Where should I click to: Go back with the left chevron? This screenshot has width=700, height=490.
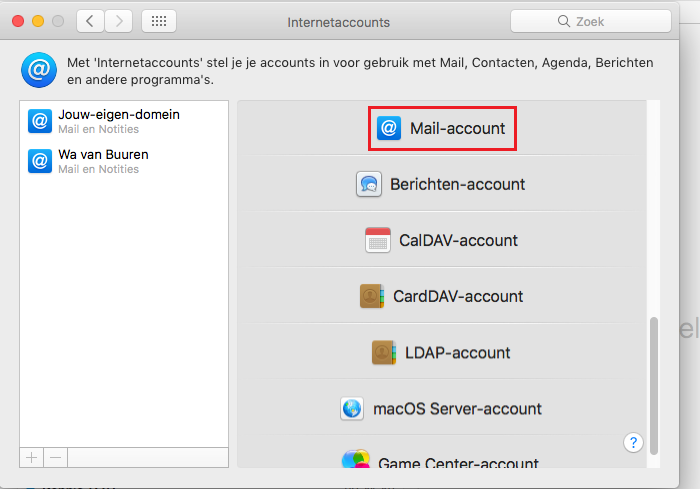(x=90, y=21)
